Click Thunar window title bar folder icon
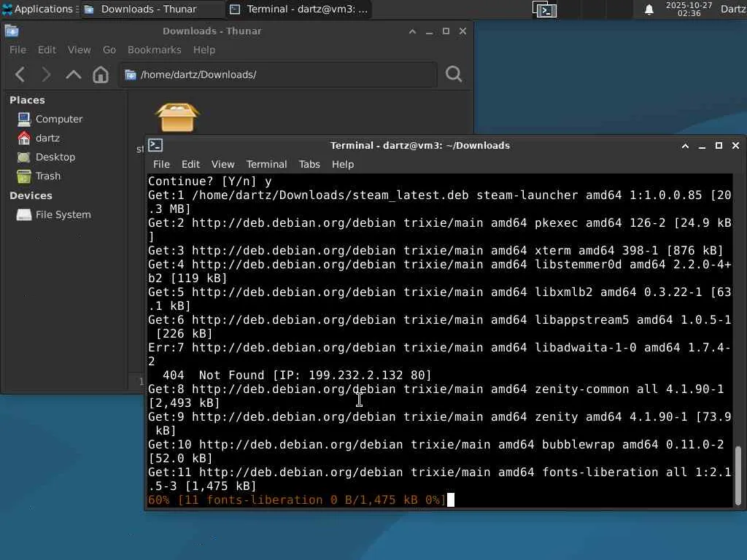 [12, 31]
